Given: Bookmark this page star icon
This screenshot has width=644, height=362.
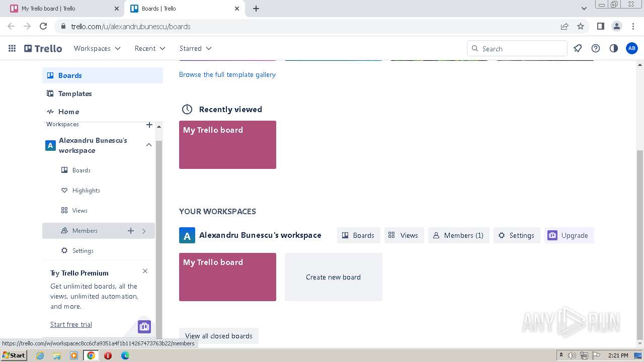Looking at the screenshot, I should click(x=581, y=26).
